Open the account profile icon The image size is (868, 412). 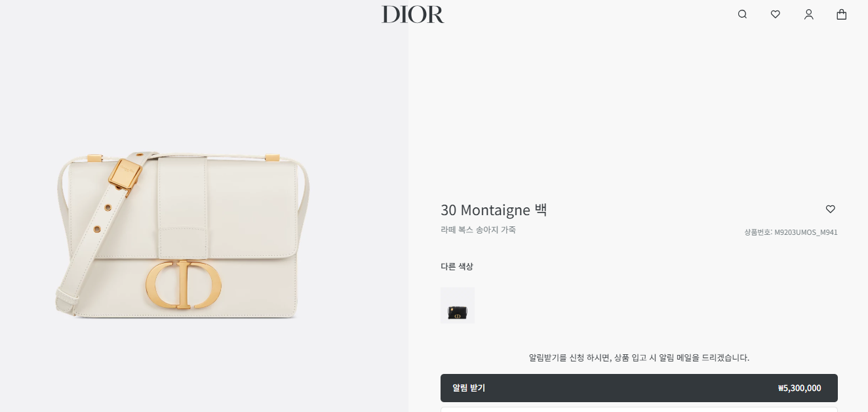809,14
